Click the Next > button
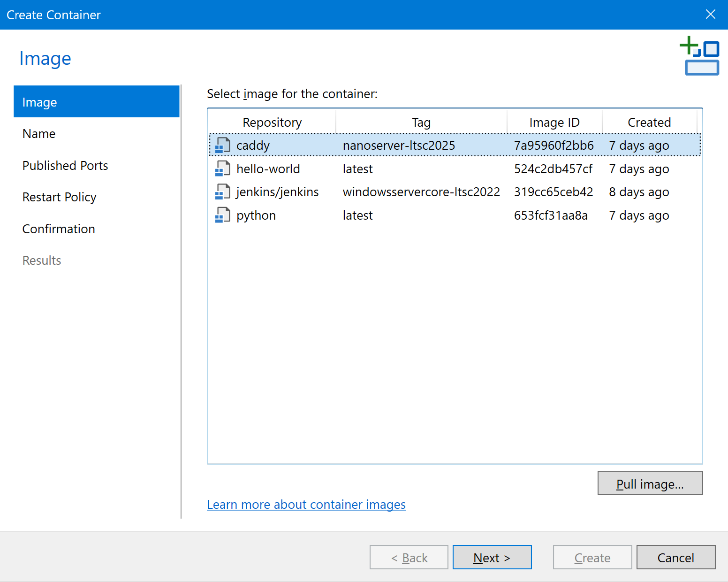Screen dimensions: 728x582 pyautogui.click(x=492, y=558)
